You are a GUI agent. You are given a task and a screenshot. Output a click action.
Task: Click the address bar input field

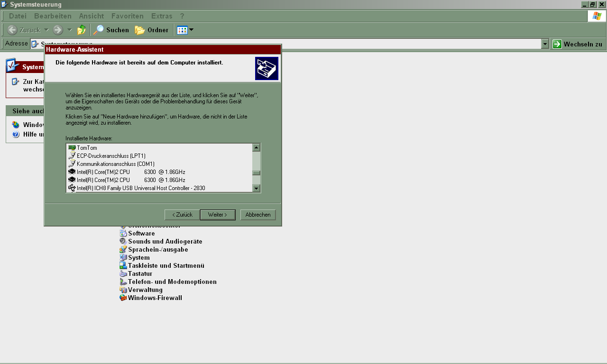pos(286,44)
